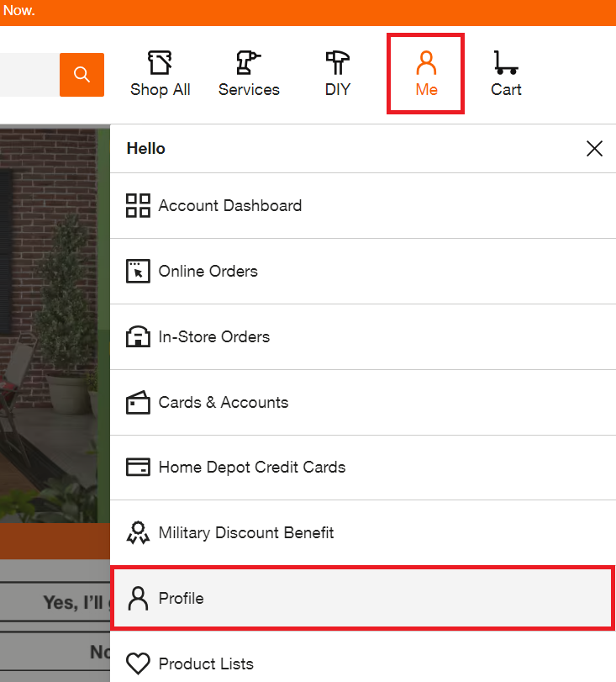
Task: Go to Online Orders
Action: pyautogui.click(x=208, y=272)
